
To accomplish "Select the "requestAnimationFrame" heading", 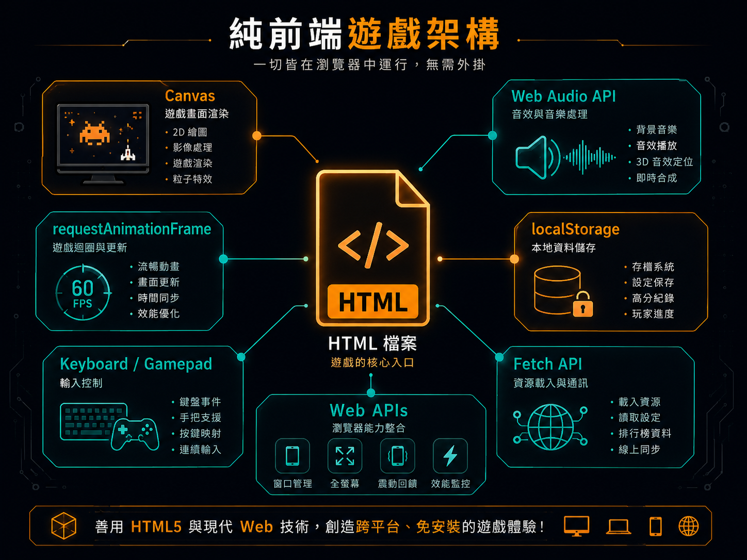I will point(132,229).
